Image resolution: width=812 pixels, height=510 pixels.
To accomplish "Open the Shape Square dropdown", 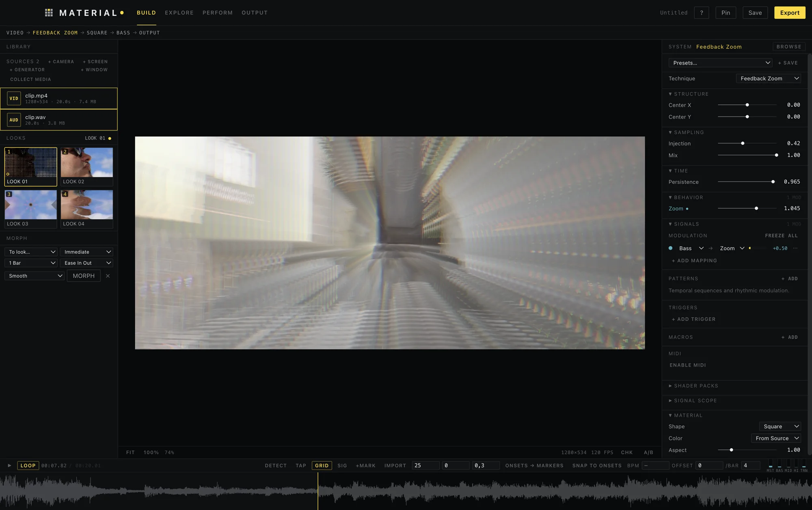I will [780, 426].
